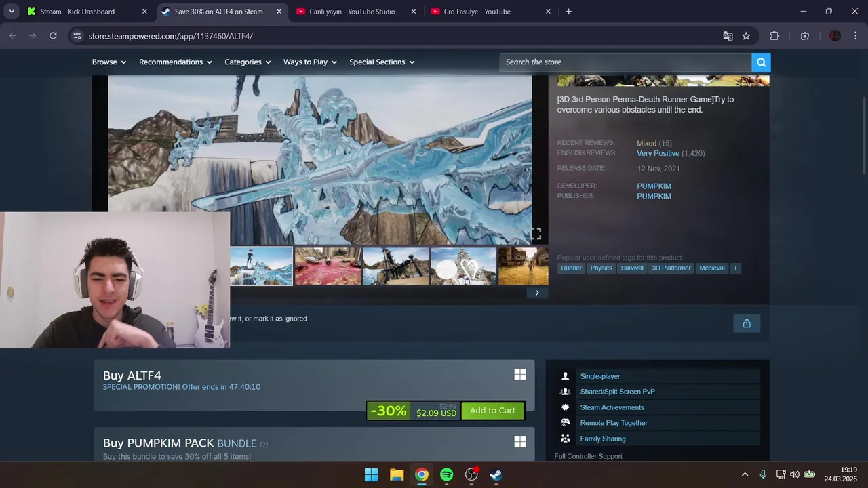Click the volume speaker icon in tray

[x=794, y=474]
